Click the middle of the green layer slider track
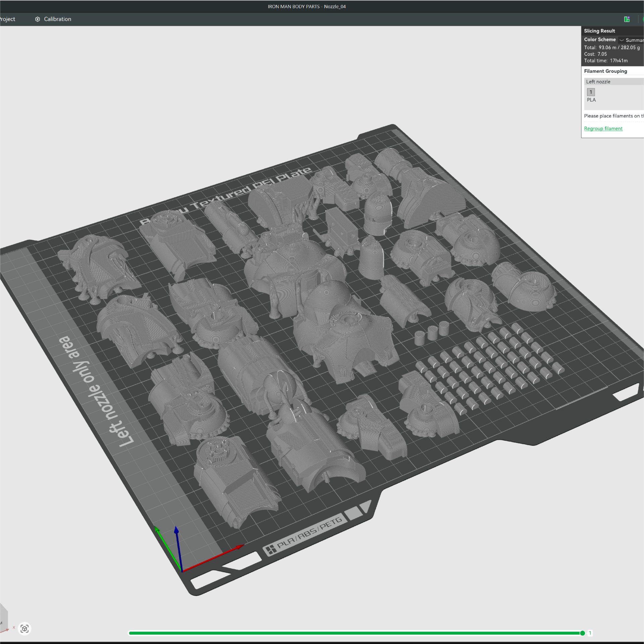This screenshot has height=644, width=644. coord(356,633)
